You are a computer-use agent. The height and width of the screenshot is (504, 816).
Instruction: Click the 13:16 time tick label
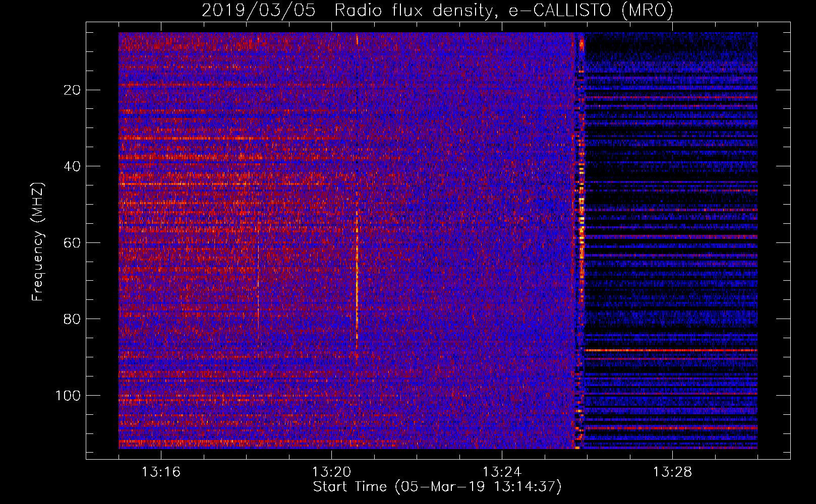161,472
